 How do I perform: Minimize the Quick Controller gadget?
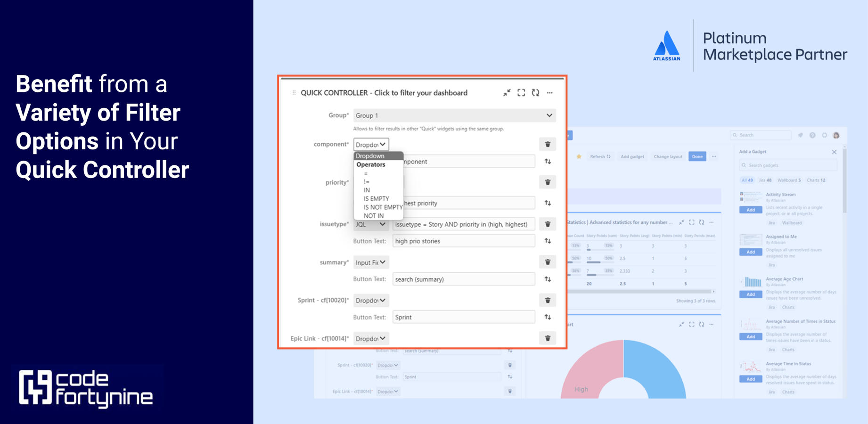507,93
